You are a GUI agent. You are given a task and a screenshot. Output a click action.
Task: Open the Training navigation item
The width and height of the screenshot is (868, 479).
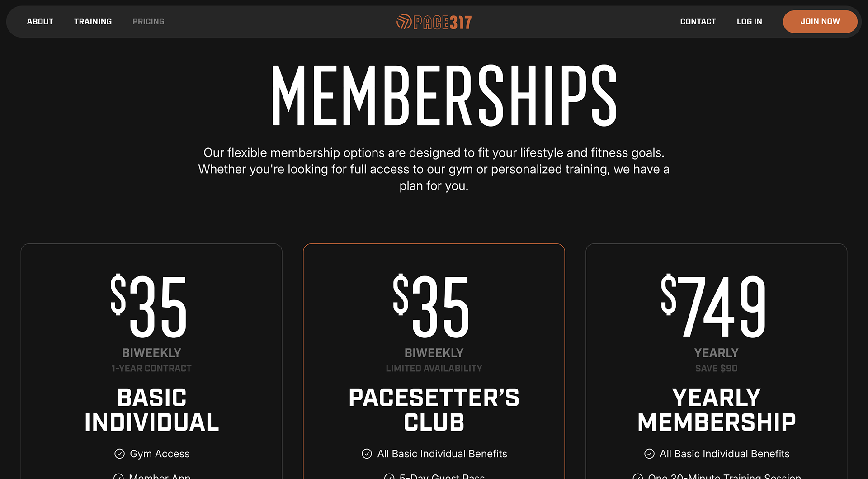(x=93, y=21)
